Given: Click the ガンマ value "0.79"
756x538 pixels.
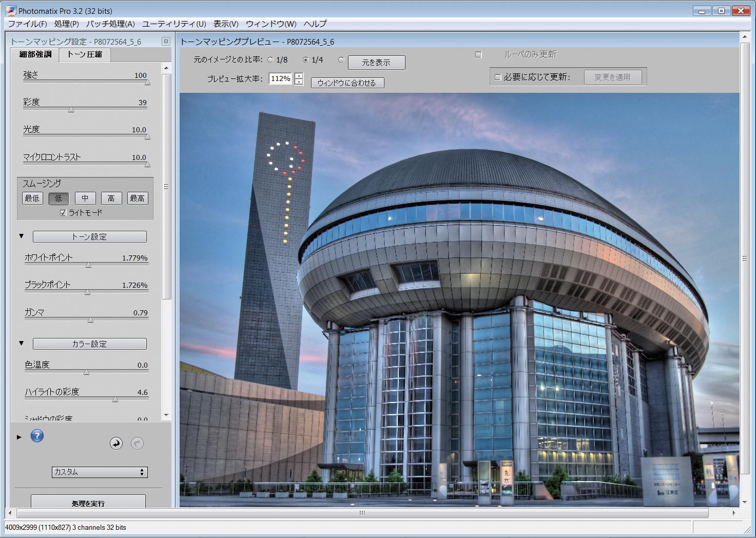Looking at the screenshot, I should pyautogui.click(x=141, y=313).
